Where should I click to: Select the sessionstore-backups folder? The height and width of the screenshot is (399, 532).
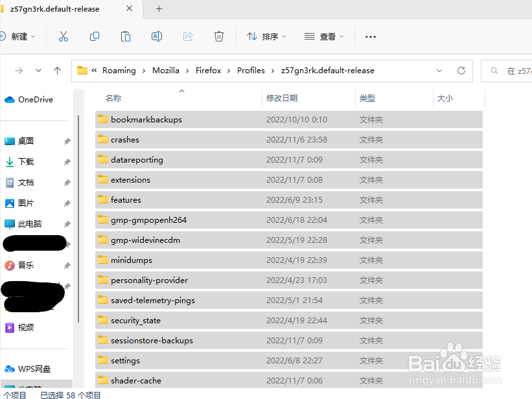(289, 340)
